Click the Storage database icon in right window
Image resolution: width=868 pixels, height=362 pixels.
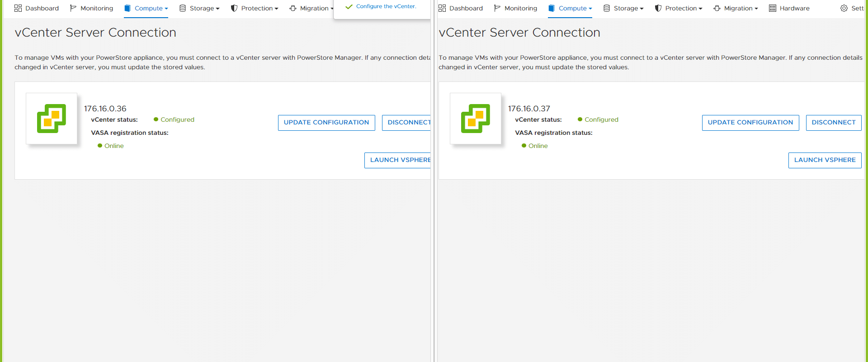point(607,8)
